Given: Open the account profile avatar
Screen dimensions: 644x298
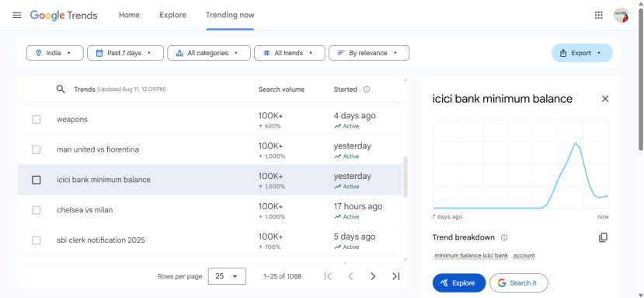Looking at the screenshot, I should point(621,16).
